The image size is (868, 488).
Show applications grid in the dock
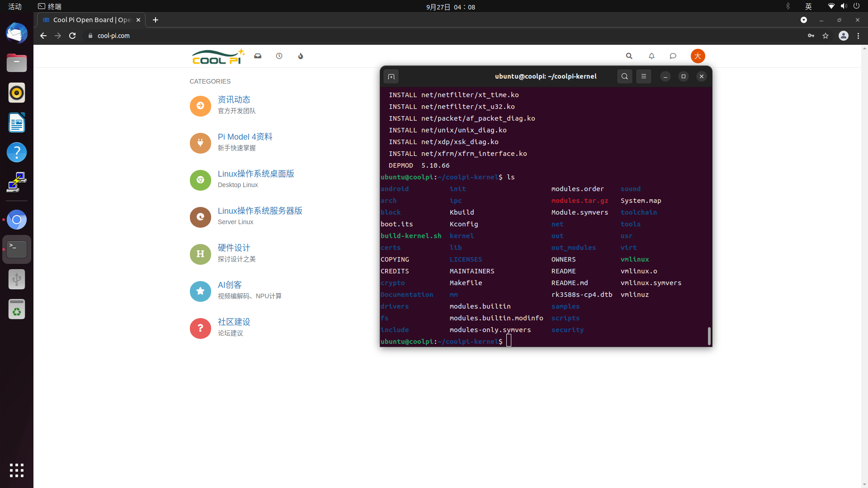(17, 470)
